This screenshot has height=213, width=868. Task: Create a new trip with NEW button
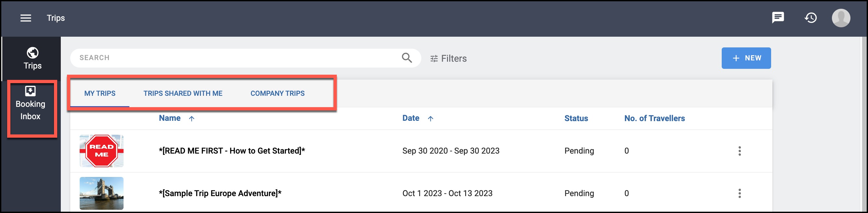pos(746,58)
